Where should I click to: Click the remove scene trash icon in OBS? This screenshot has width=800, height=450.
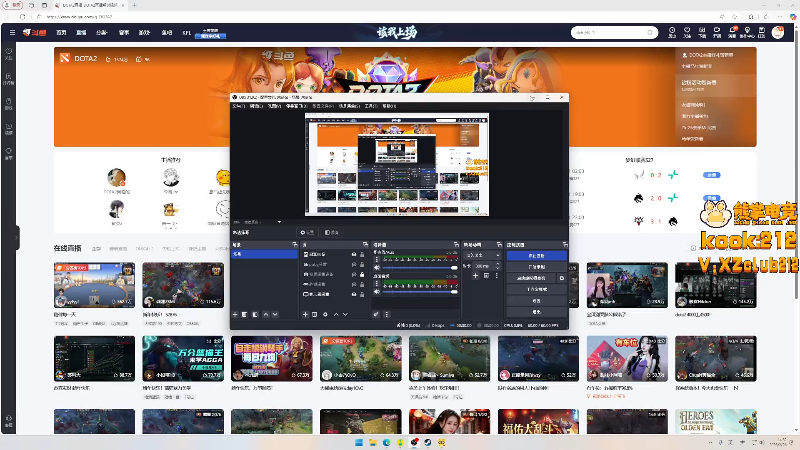(x=244, y=315)
